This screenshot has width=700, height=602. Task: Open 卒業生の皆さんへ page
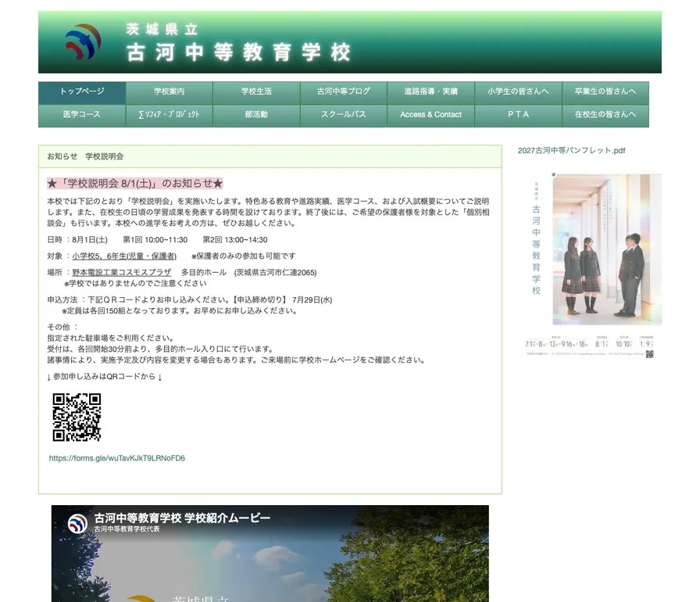pyautogui.click(x=605, y=91)
